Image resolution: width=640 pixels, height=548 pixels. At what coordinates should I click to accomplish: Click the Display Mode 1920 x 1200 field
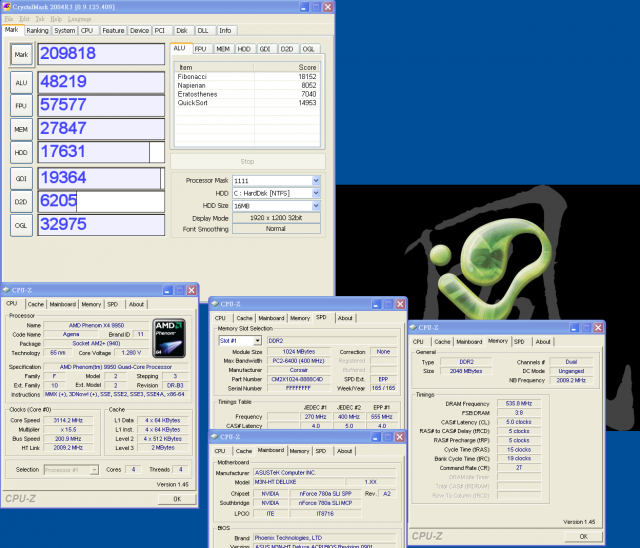[276, 218]
